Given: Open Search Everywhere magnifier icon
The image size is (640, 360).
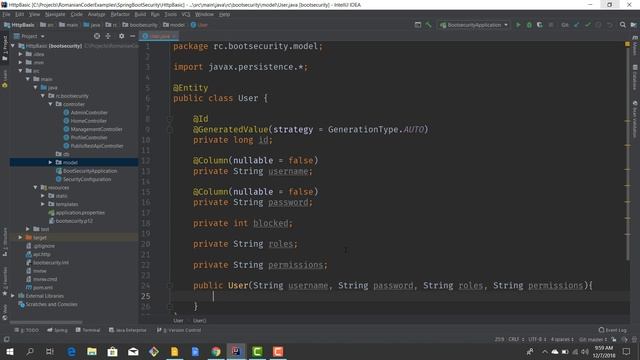Looking at the screenshot, I should click(x=622, y=25).
